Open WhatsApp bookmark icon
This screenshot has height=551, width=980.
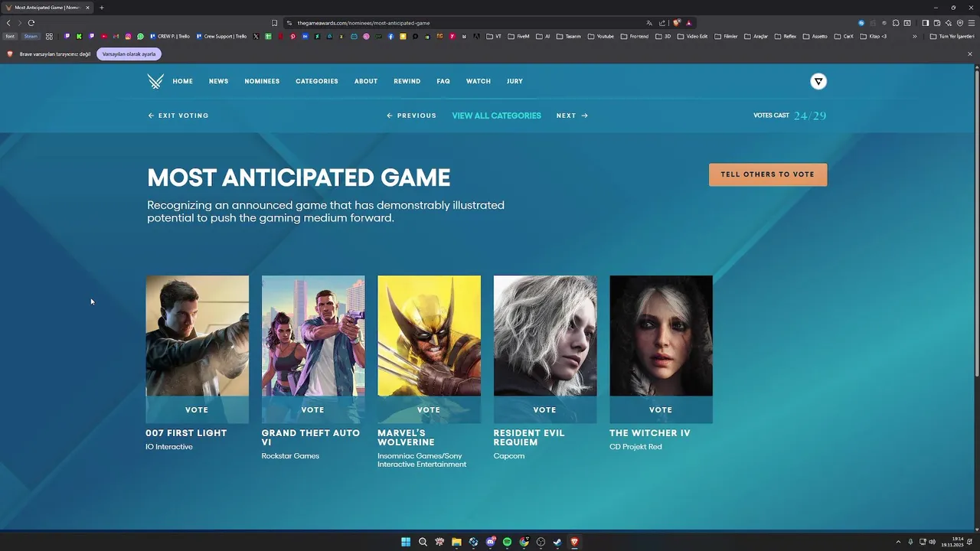140,36
